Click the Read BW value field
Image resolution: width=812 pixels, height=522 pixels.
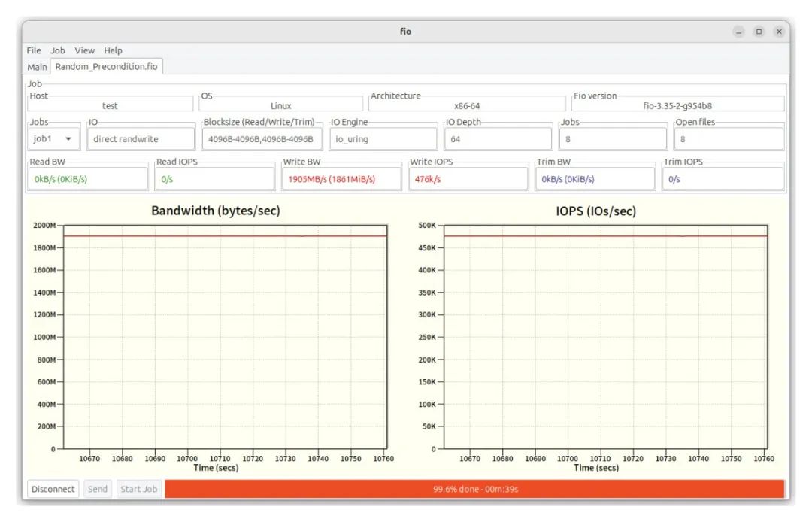[88, 179]
